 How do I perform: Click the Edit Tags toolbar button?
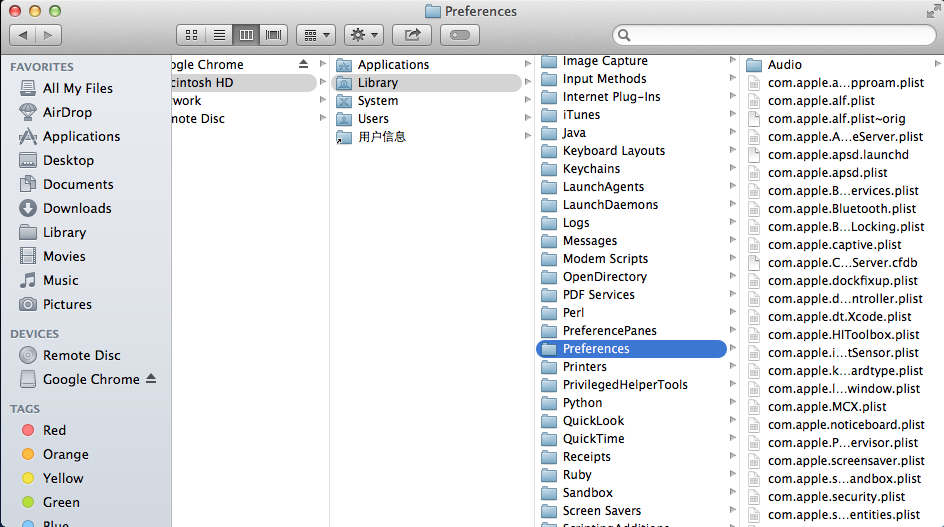[x=459, y=35]
